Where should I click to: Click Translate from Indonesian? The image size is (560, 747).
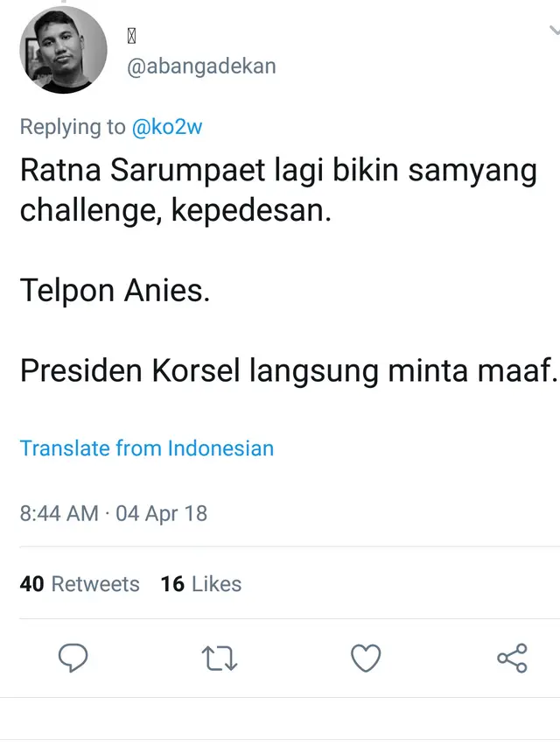pos(146,448)
